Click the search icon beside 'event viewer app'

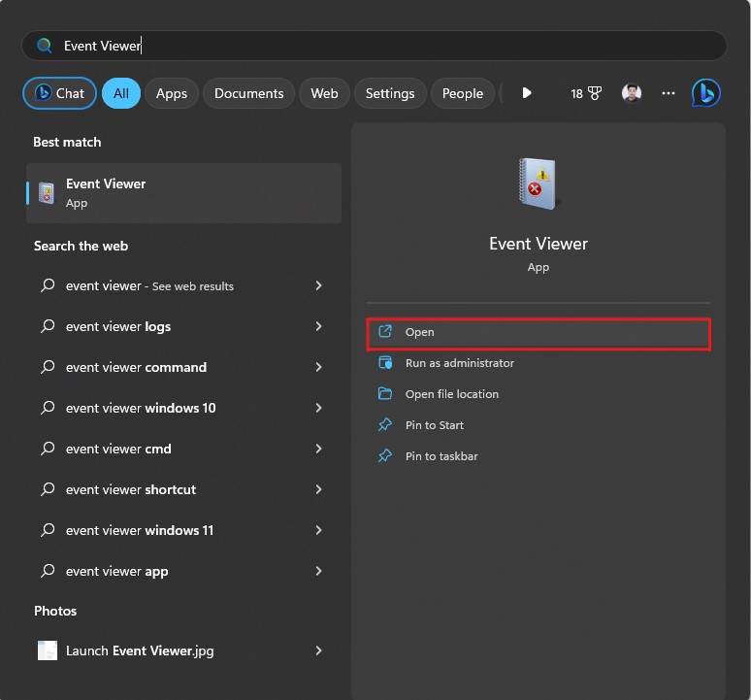(48, 570)
